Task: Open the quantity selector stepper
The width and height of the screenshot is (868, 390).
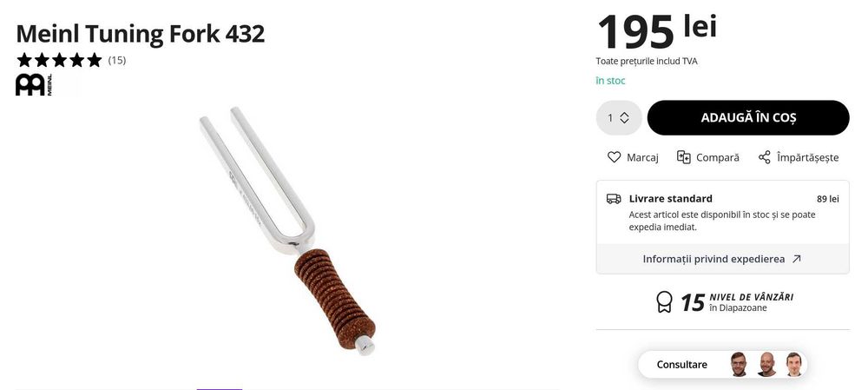Action: [x=619, y=117]
